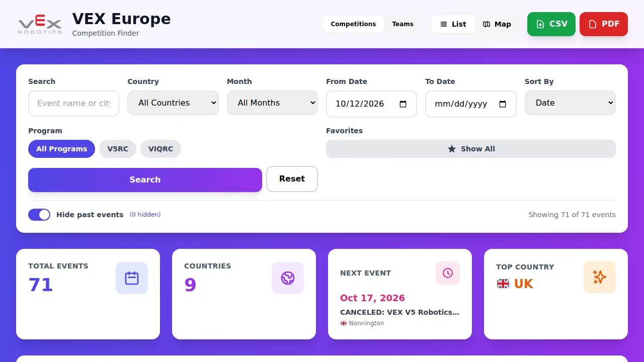Open the To Date calendar picker icon

point(503,104)
